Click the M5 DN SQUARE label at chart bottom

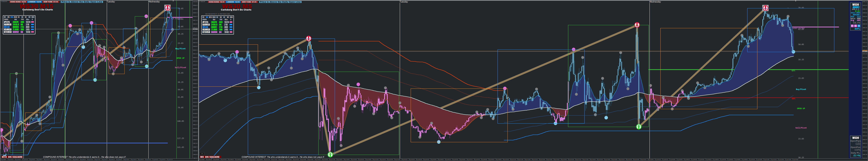point(211,157)
